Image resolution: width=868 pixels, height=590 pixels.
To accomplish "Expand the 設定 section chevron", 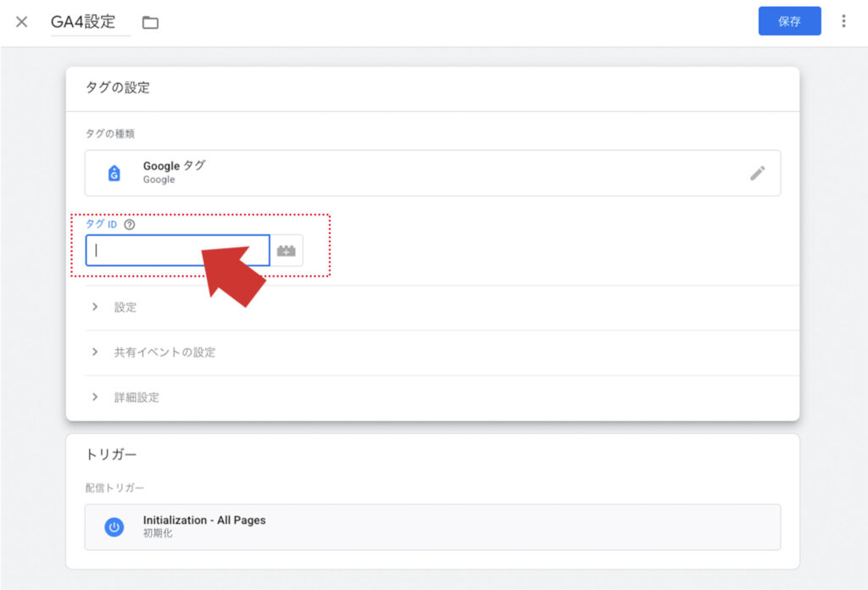I will [x=95, y=307].
